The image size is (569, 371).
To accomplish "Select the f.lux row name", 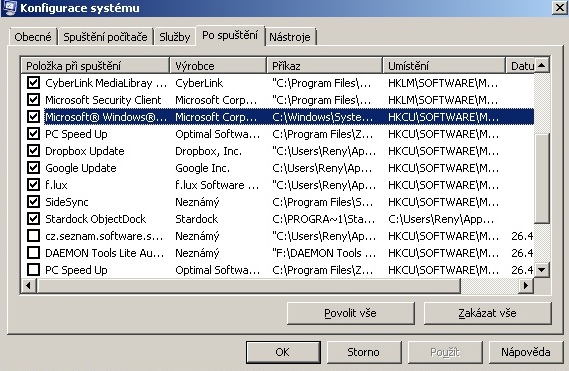I will [x=56, y=185].
